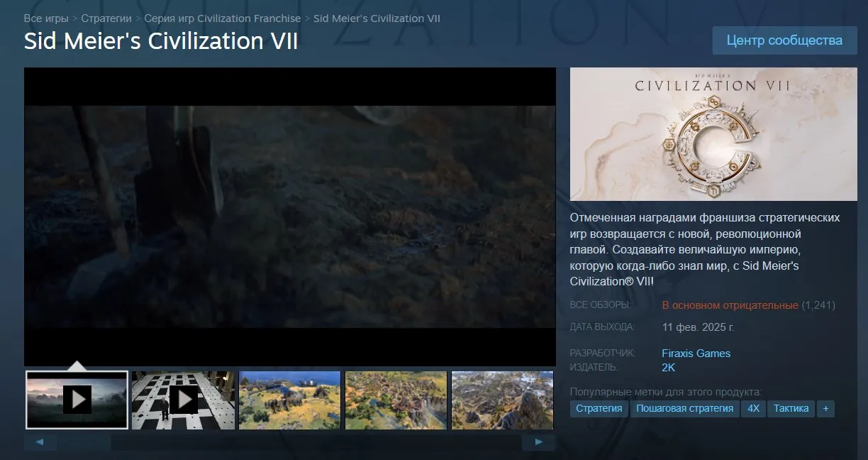Click the release date 11 фев. 2025 г.
Image resolution: width=868 pixels, height=460 pixels.
click(698, 327)
